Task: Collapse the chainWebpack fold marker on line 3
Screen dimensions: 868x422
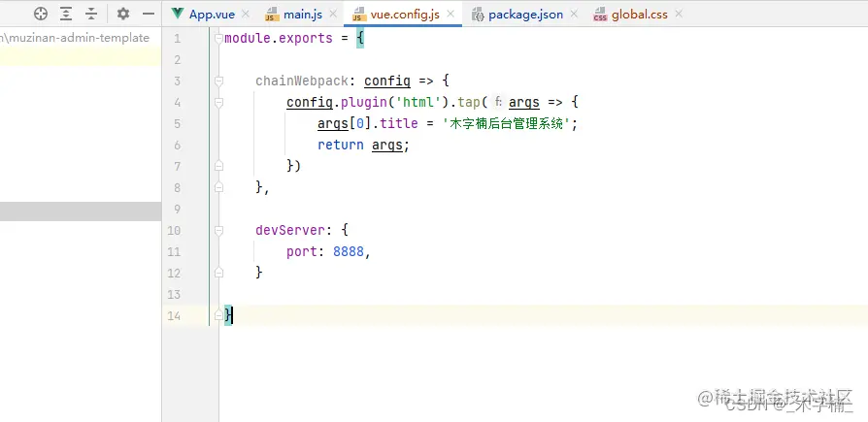Action: (x=218, y=81)
